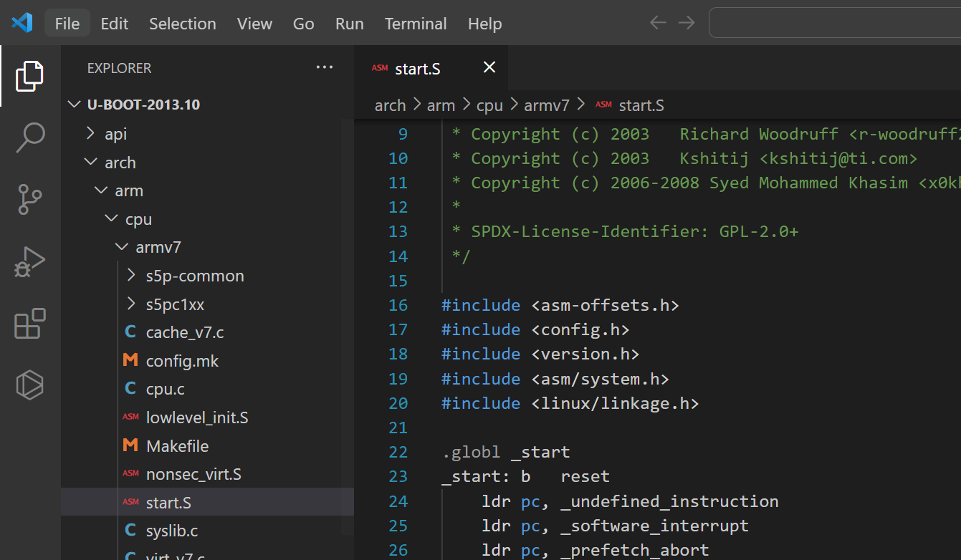Close the start.S editor tab
The height and width of the screenshot is (560, 961).
pos(489,67)
